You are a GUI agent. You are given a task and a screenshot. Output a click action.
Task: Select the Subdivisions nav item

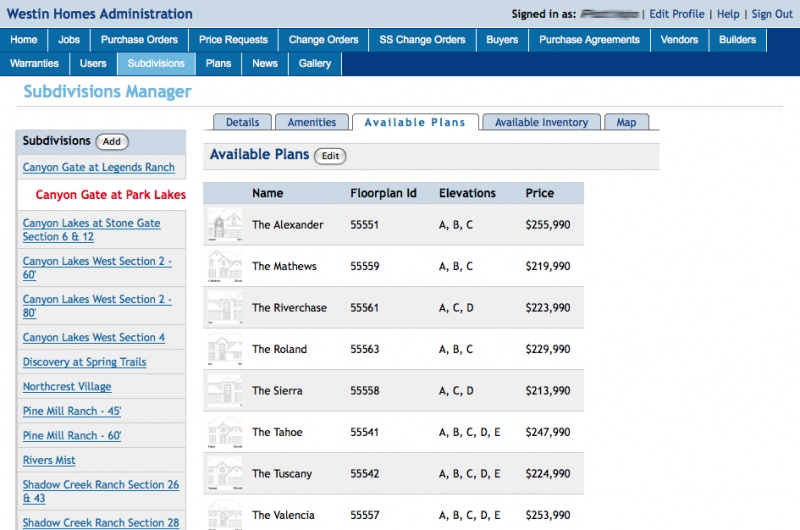[x=156, y=64]
